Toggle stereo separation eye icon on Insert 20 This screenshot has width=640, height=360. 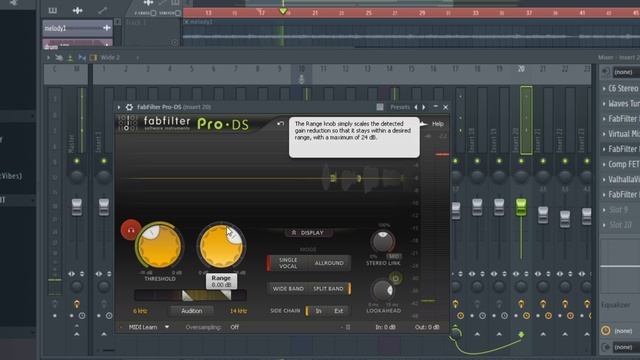coord(516,273)
